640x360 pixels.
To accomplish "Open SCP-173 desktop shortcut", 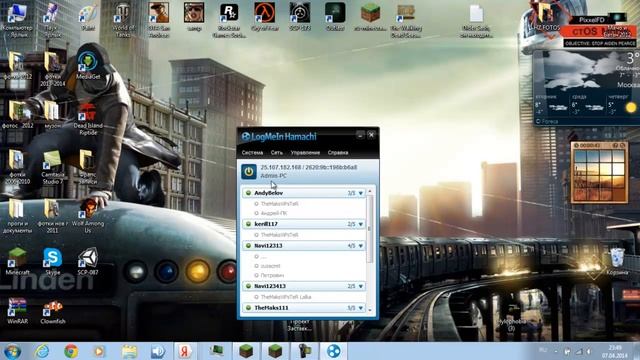I will (300, 17).
